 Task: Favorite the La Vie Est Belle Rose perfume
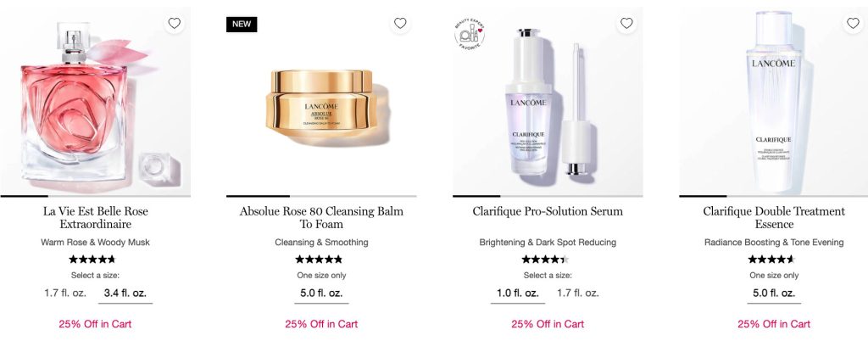point(175,23)
